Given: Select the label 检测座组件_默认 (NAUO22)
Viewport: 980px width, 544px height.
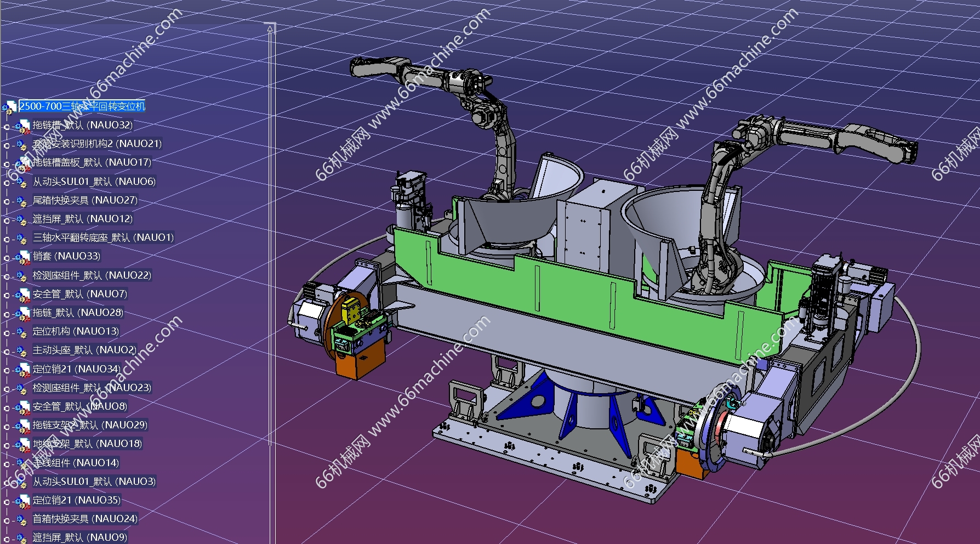Looking at the screenshot, I should (92, 275).
